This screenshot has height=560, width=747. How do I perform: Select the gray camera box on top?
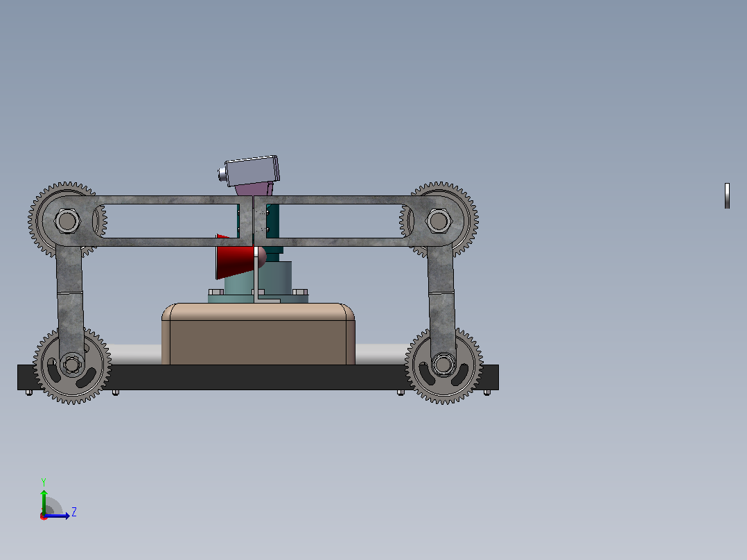click(x=252, y=170)
